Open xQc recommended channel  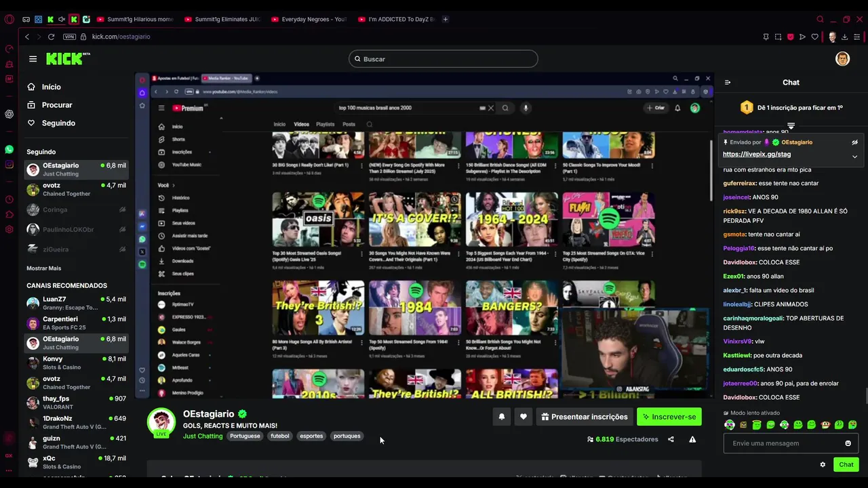click(x=76, y=462)
